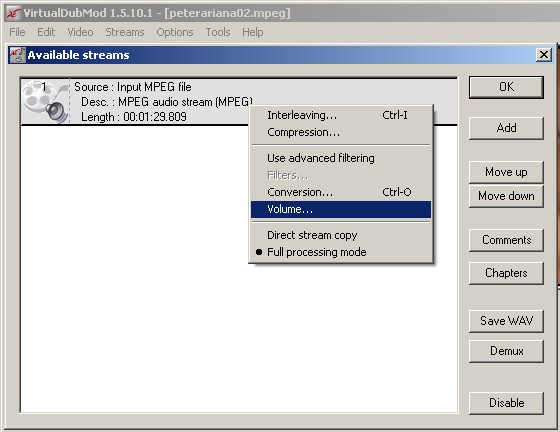Click the Add stream button

tap(506, 128)
